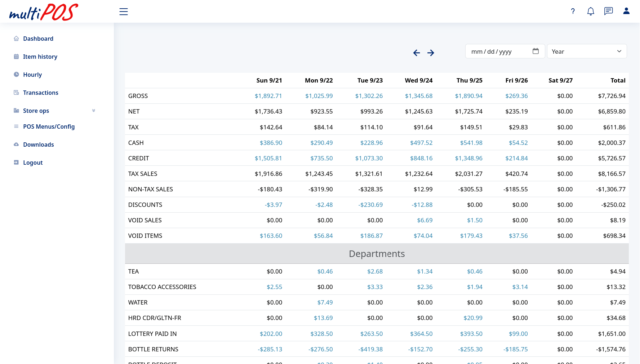640x364 pixels.
Task: Click the hamburger menu icon
Action: (x=124, y=12)
